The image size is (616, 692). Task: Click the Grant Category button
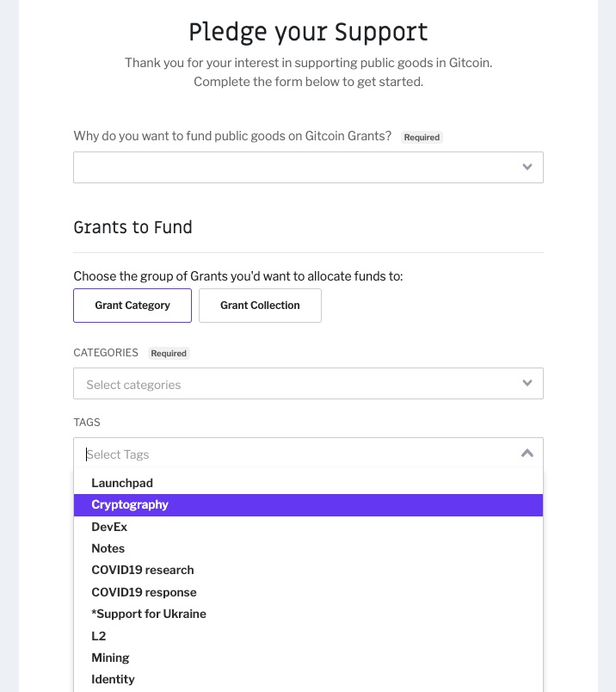132,306
